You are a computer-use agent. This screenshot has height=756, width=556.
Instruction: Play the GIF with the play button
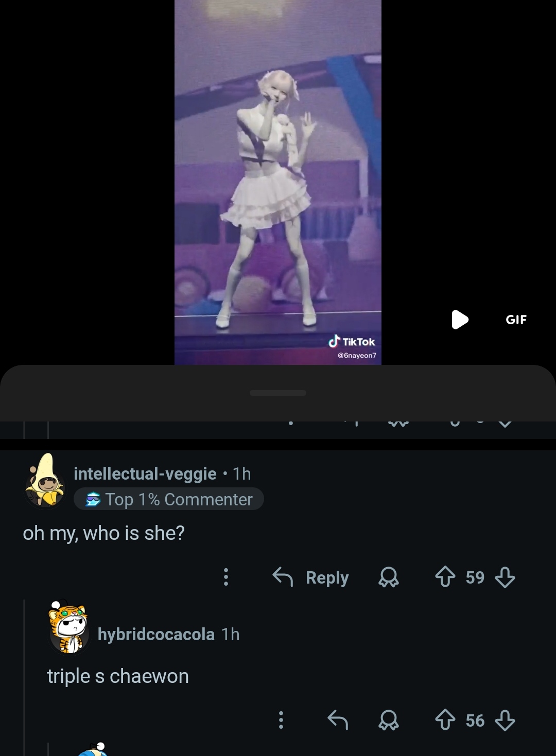point(460,320)
